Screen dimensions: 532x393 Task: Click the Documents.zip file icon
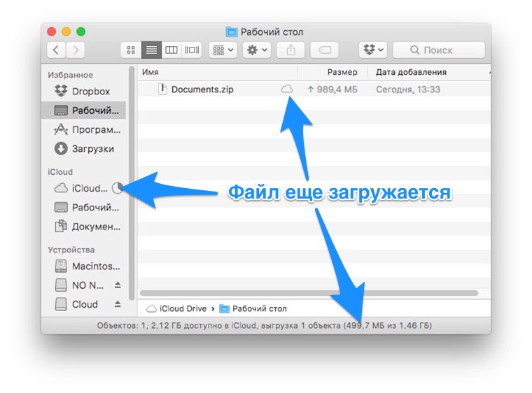[x=162, y=90]
